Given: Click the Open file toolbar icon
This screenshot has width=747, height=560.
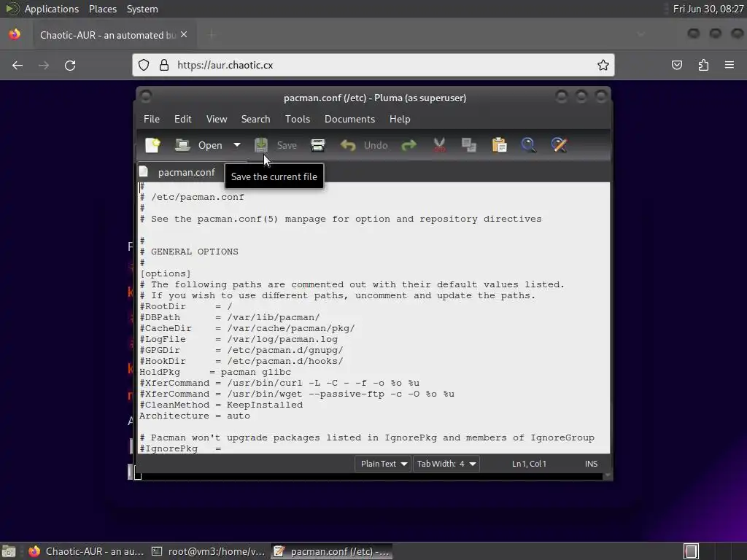Looking at the screenshot, I should [x=182, y=145].
